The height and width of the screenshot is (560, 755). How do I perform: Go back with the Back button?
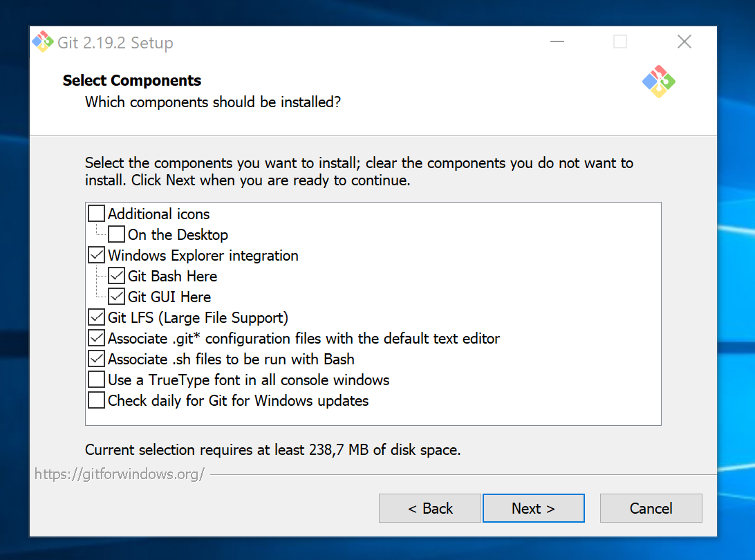pos(430,508)
